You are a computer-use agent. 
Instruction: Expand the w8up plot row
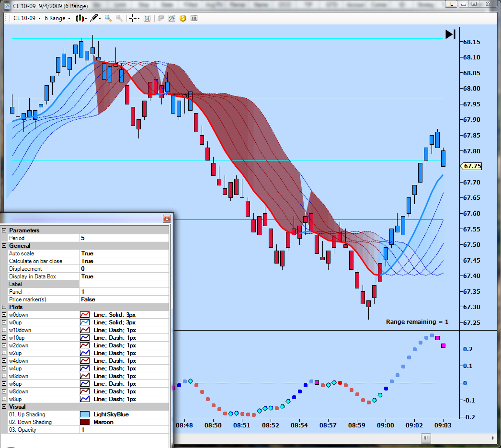pyautogui.click(x=4, y=399)
